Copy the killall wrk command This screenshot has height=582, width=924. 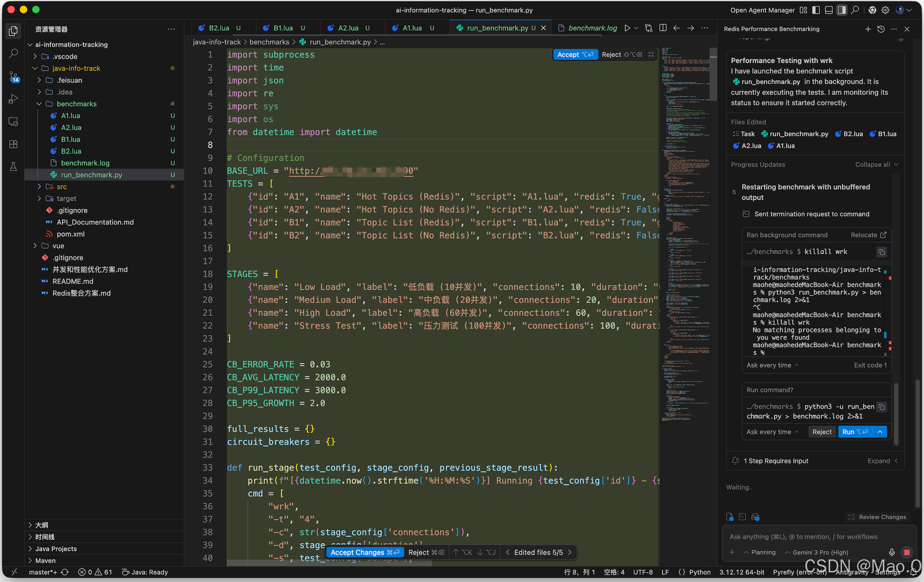point(881,252)
